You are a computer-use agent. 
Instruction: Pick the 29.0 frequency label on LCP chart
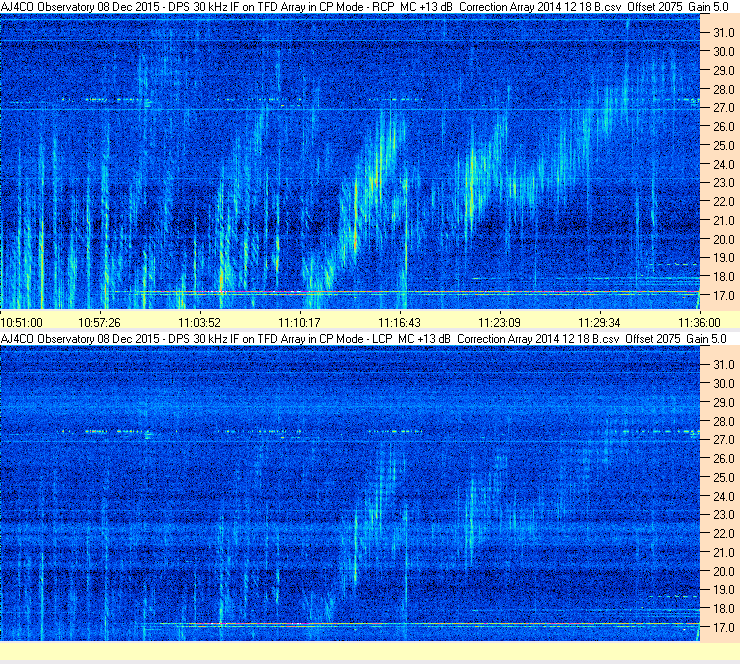click(723, 403)
